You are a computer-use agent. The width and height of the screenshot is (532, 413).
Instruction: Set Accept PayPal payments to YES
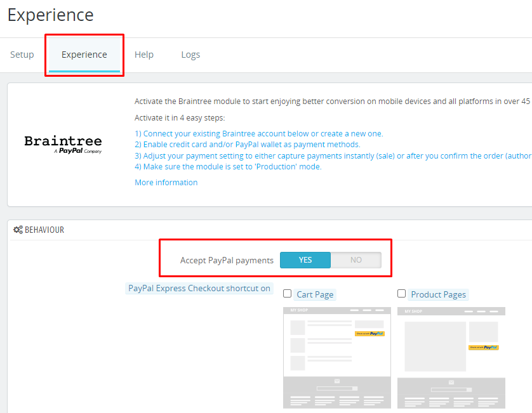tap(305, 260)
